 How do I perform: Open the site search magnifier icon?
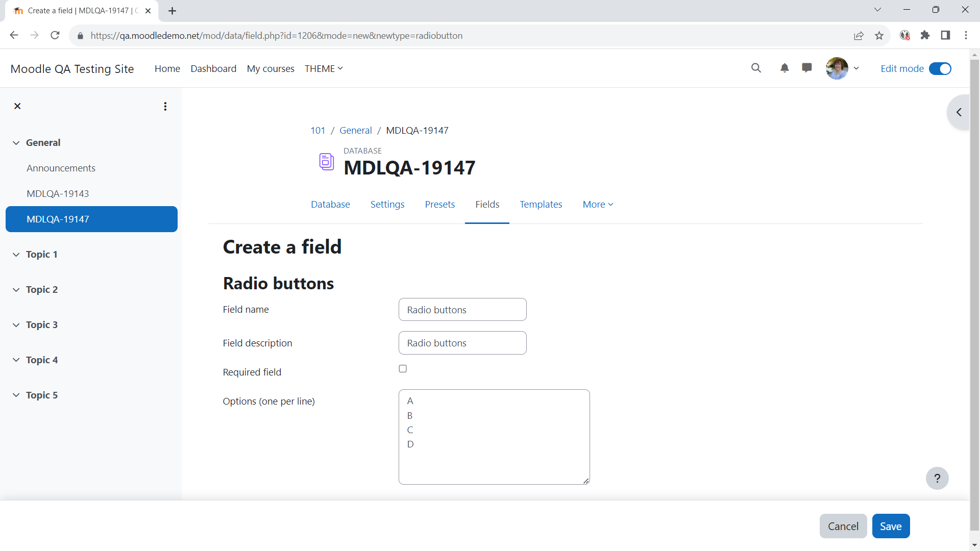coord(756,68)
